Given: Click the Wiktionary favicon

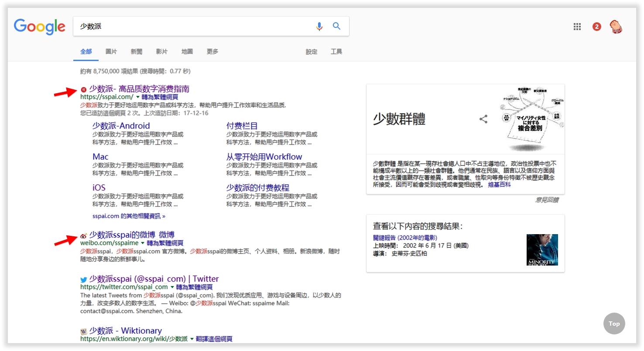Looking at the screenshot, I should [x=84, y=331].
